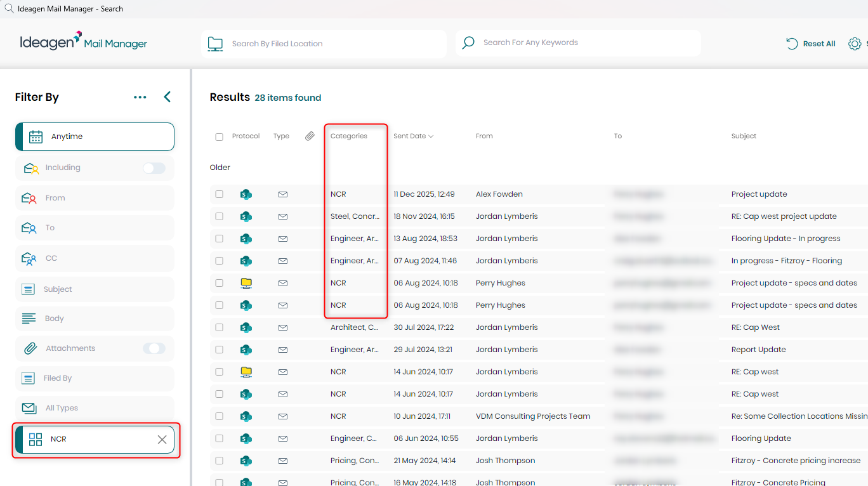Open the Project update email from Alex Fowden

coord(759,194)
